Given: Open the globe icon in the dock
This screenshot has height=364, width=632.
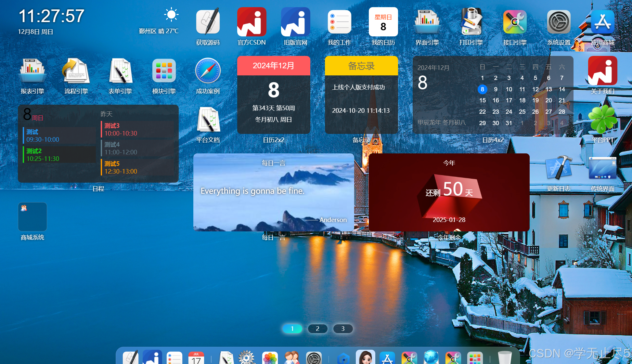Looking at the screenshot, I should click(431, 357).
